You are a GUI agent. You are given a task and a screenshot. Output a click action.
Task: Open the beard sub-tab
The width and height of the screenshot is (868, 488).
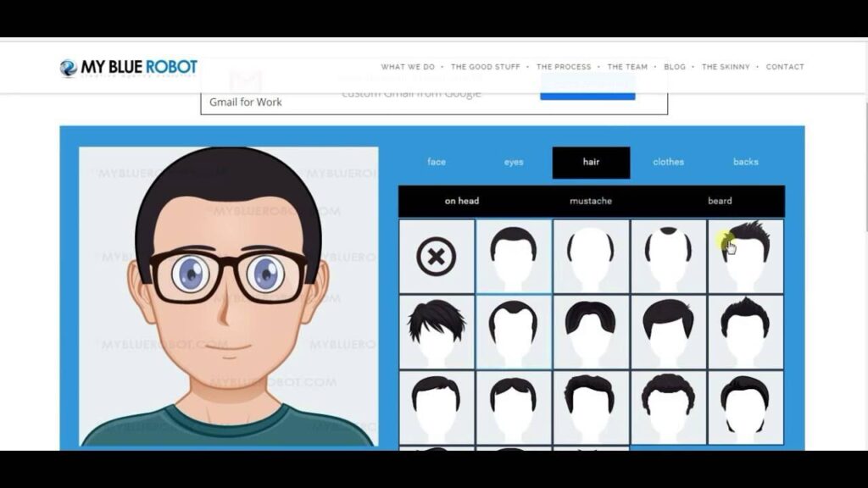click(x=720, y=201)
